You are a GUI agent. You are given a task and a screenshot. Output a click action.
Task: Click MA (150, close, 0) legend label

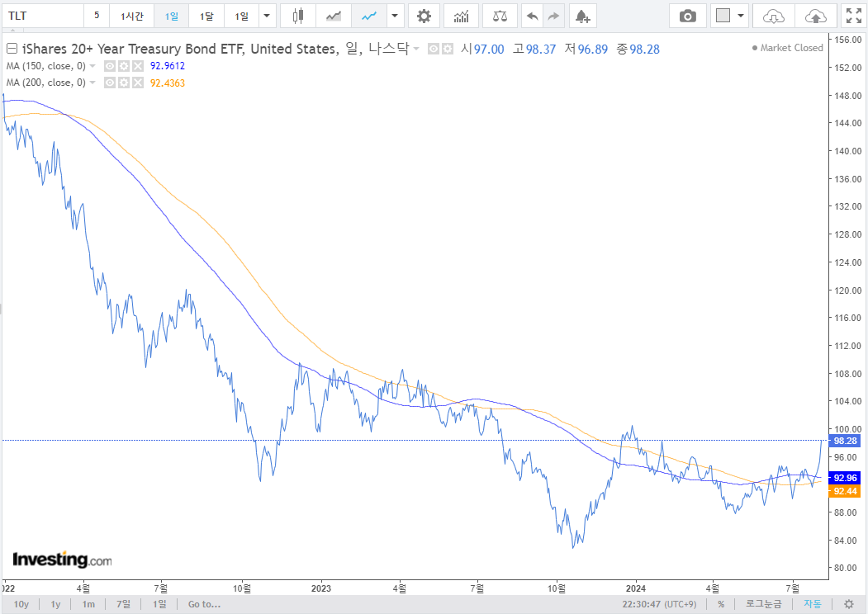click(46, 66)
